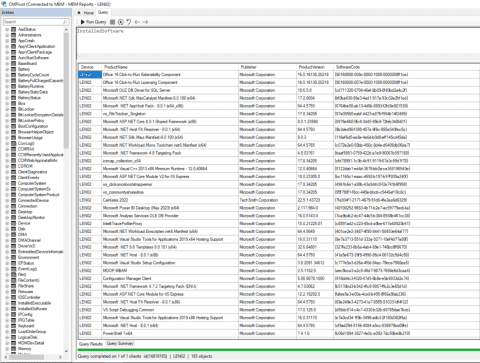Click the BatteryStatus table icon
The width and height of the screenshot is (480, 363).
click(x=13, y=98)
